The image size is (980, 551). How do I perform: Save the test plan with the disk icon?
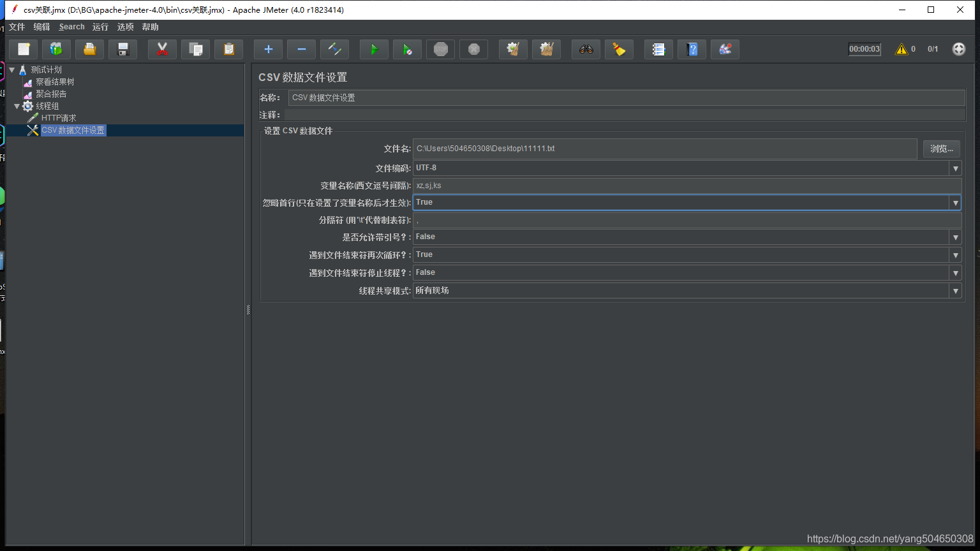click(123, 49)
